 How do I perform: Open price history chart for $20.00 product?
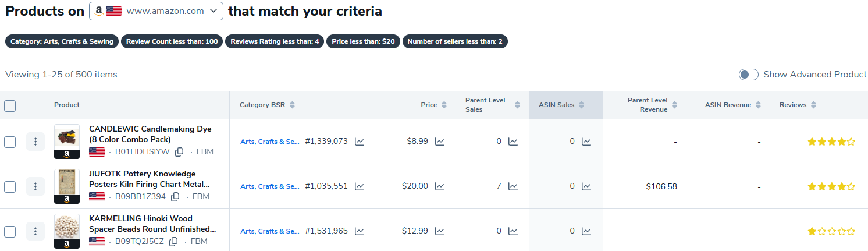440,186
